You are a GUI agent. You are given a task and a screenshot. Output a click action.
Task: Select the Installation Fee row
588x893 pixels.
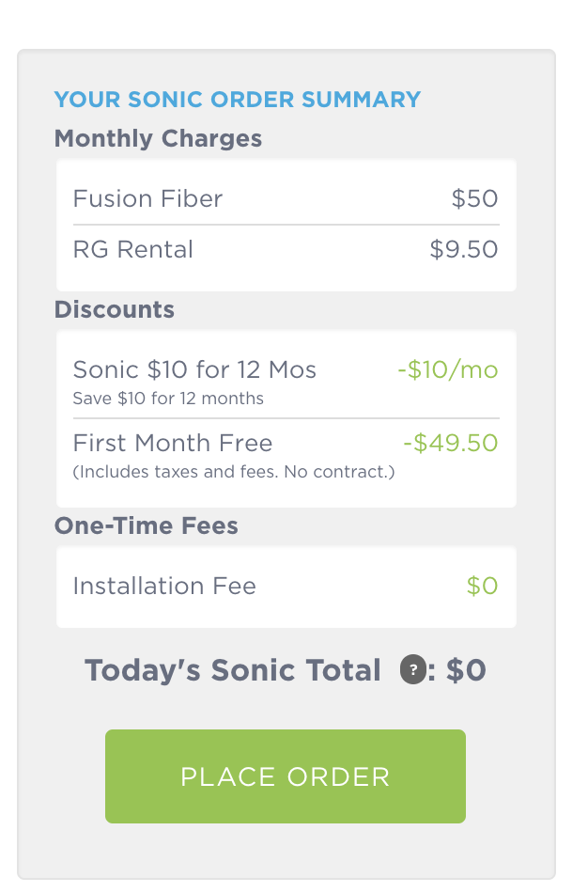(x=286, y=587)
